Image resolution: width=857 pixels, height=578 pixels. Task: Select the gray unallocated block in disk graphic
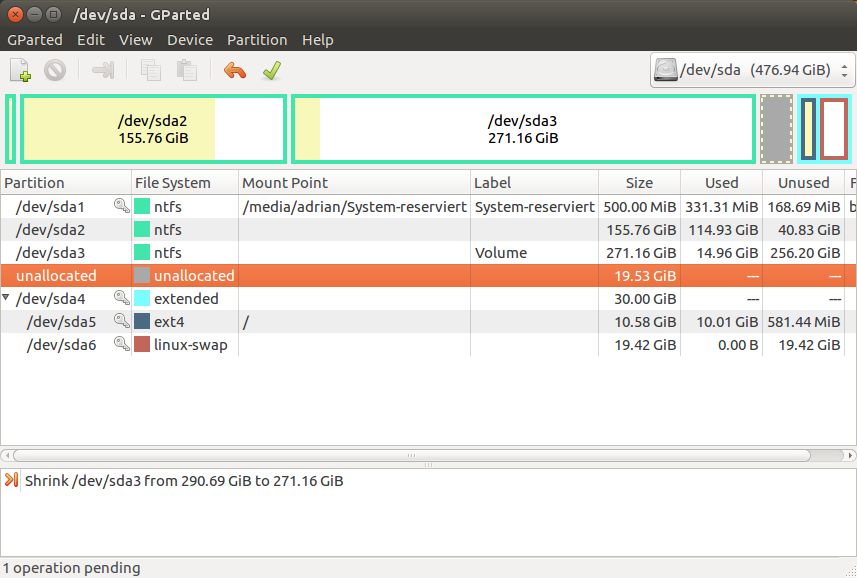(776, 129)
